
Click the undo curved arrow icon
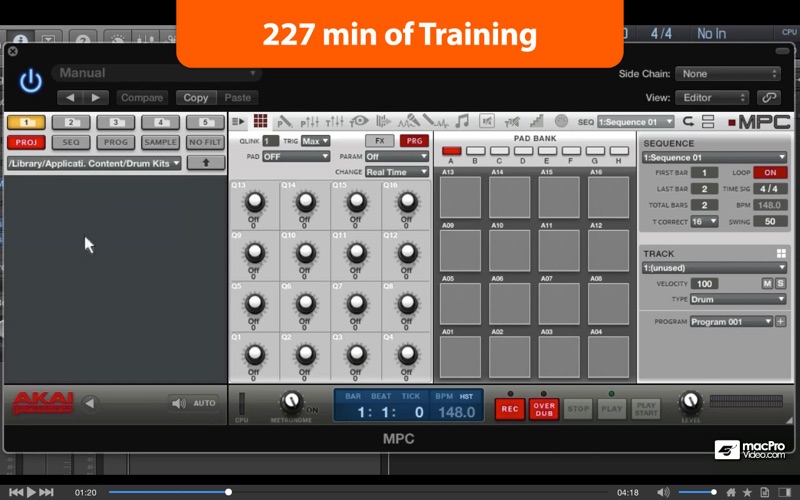pyautogui.click(x=688, y=121)
